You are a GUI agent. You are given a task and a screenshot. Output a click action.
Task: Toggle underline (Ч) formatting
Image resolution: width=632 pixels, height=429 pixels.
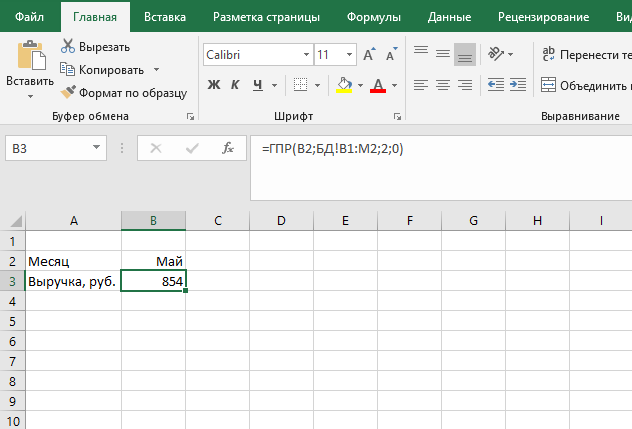pos(258,85)
